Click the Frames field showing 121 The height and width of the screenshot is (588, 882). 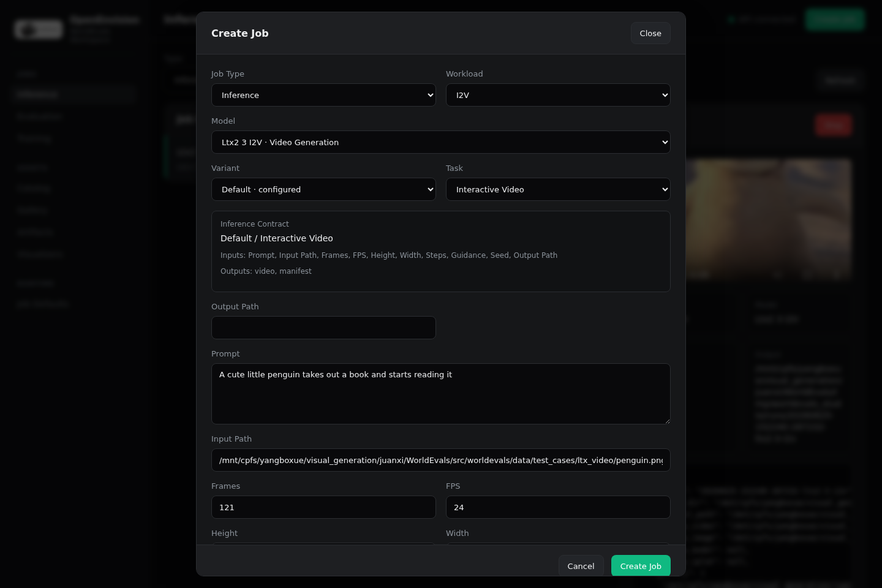coord(323,507)
